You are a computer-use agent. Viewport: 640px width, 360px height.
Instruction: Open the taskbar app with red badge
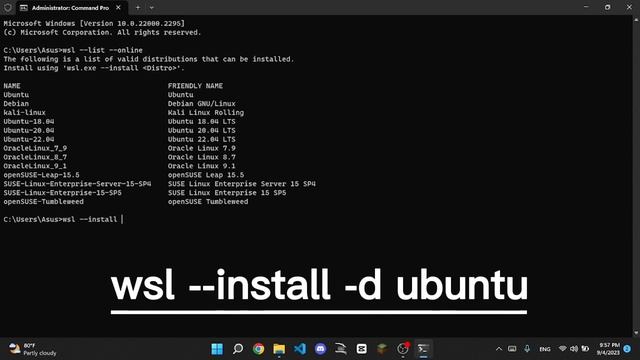tap(403, 349)
